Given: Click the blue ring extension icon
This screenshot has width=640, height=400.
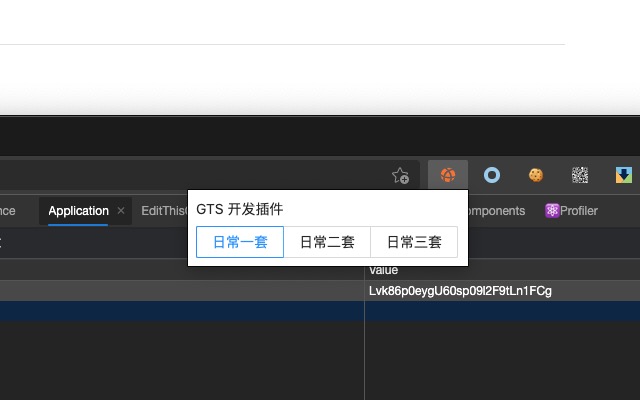Looking at the screenshot, I should 492,175.
